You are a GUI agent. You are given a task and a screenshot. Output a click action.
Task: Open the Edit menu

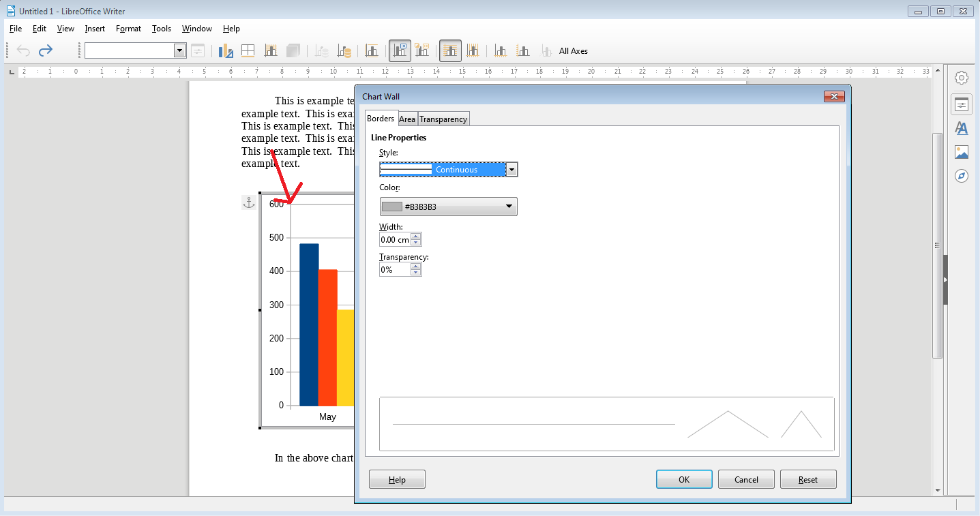coord(40,29)
